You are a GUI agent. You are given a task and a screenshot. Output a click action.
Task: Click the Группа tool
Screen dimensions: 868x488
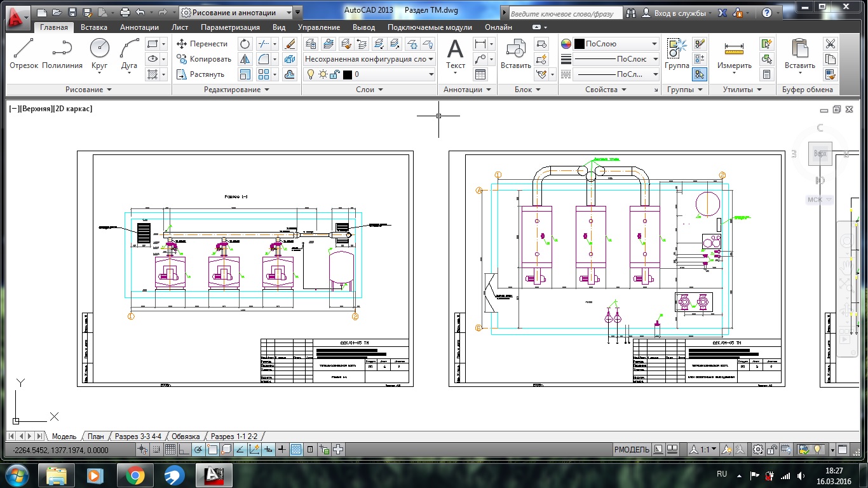pyautogui.click(x=677, y=53)
